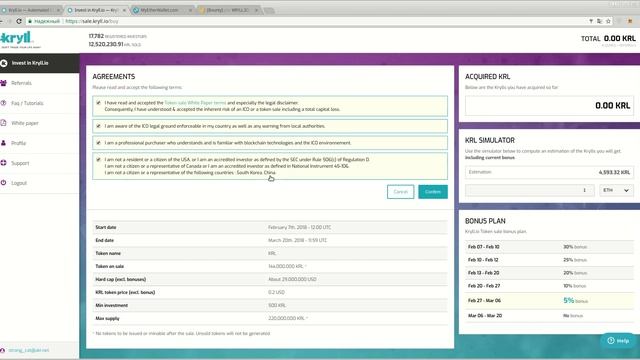Click the Support lifebuoy icon
This screenshot has height=360, width=640.
tap(4, 163)
